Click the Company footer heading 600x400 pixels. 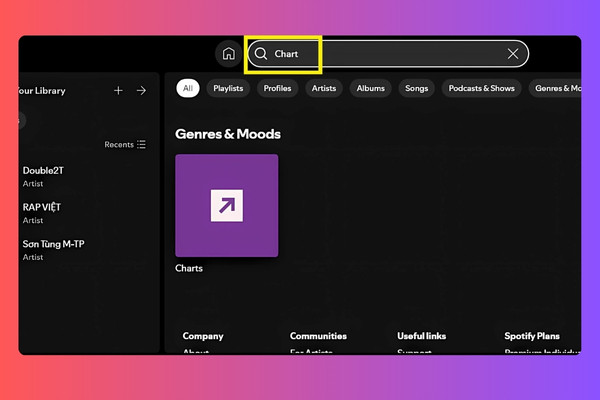tap(203, 336)
